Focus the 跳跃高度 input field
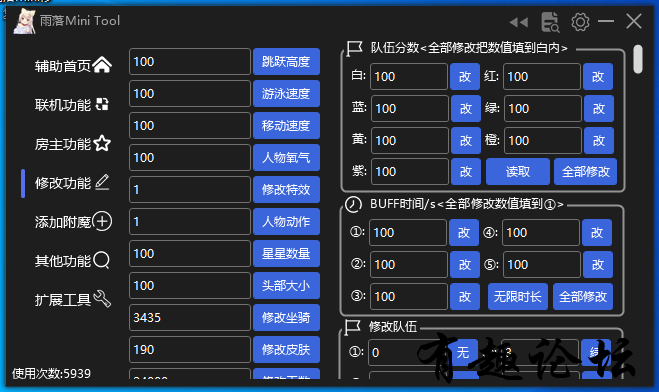This screenshot has width=659, height=392. [190, 61]
